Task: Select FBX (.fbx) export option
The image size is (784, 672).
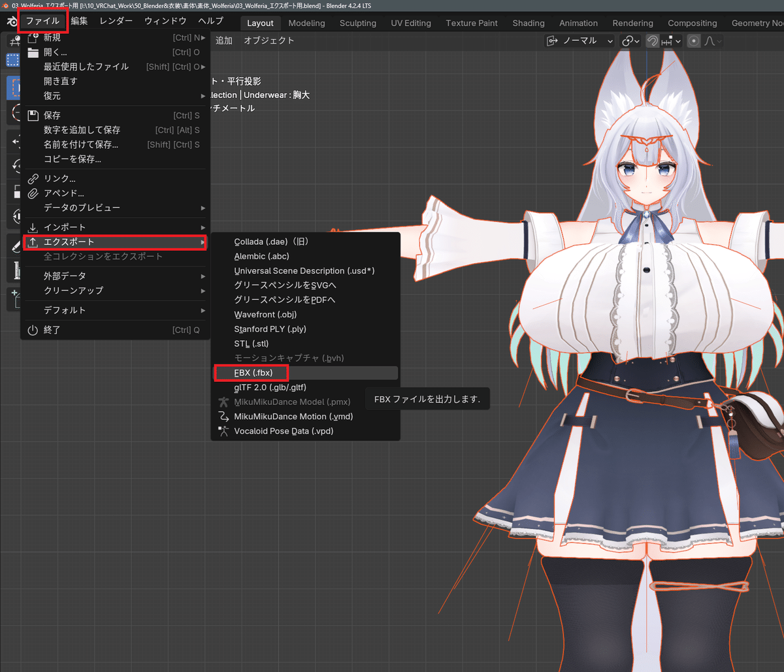Action: 306,373
